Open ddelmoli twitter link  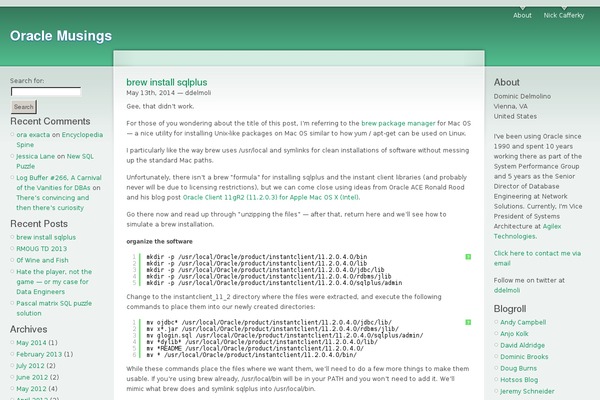tap(507, 290)
